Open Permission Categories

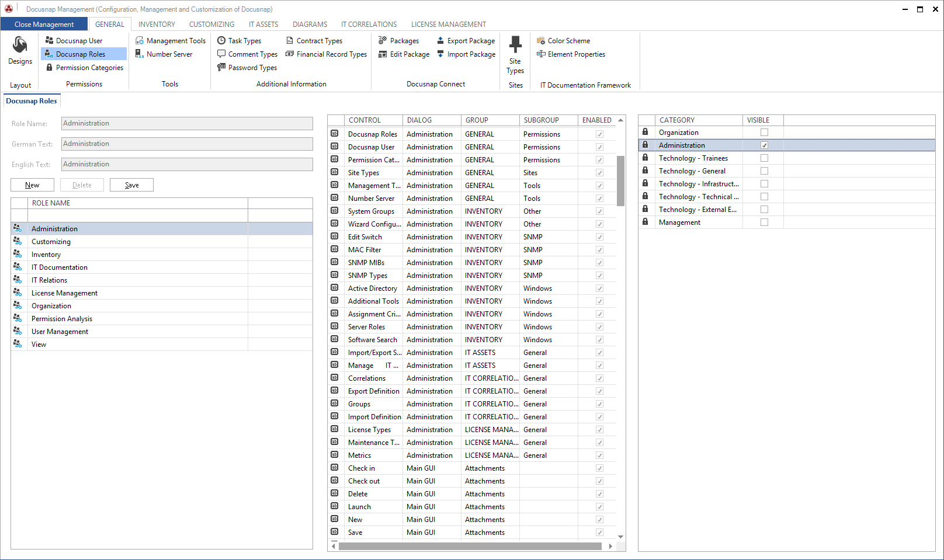[84, 67]
